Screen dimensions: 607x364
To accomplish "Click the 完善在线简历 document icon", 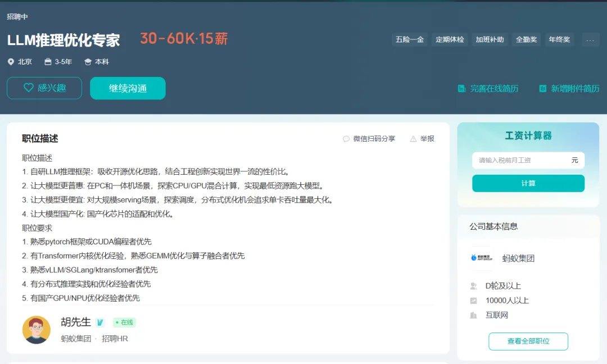I will [461, 89].
